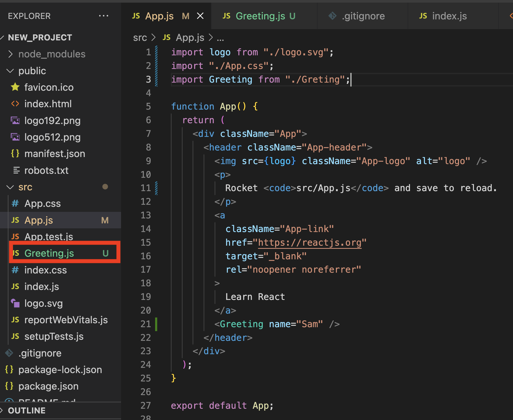
Task: Click the .gitignore git icon in explorer
Action: pyautogui.click(x=9, y=353)
